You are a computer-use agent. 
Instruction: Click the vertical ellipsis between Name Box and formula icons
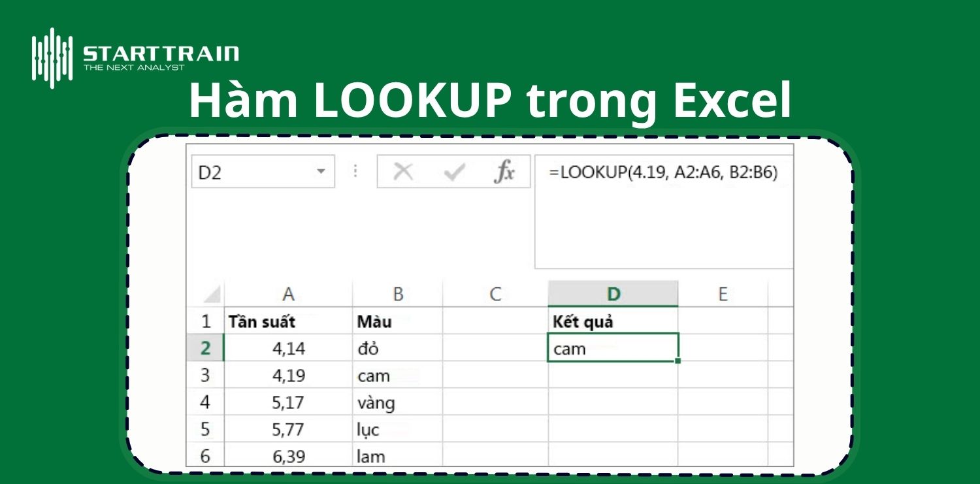[355, 171]
